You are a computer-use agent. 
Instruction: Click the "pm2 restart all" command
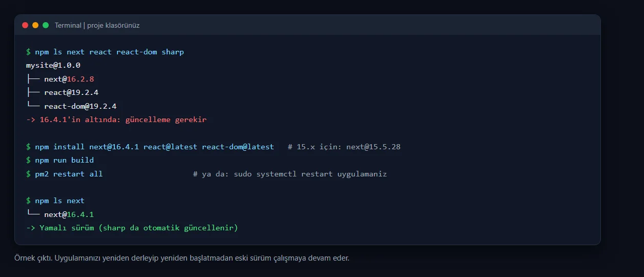69,174
